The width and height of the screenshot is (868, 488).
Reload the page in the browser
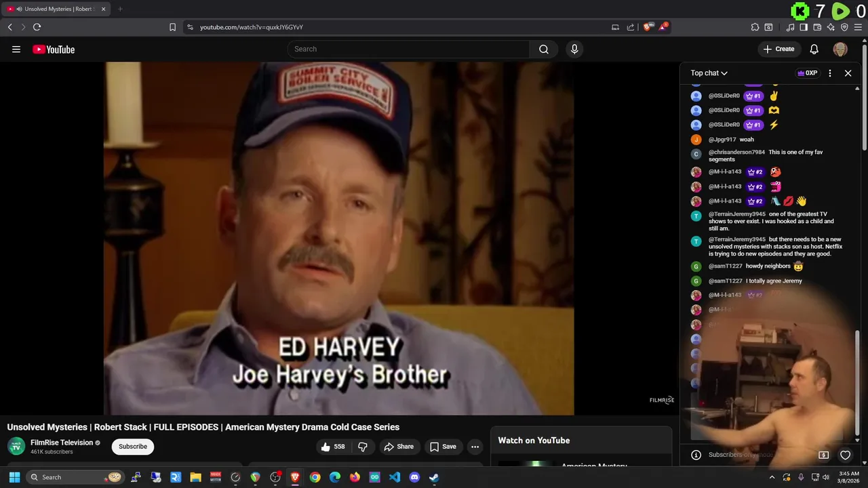click(37, 27)
